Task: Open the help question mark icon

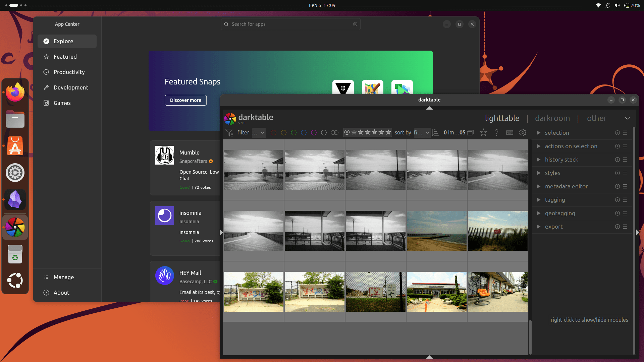Action: pos(497,132)
